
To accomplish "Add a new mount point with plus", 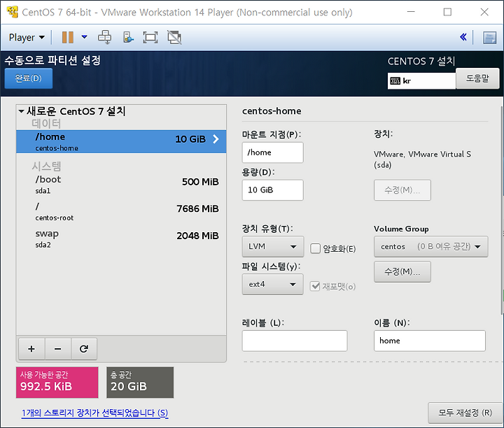I will [31, 349].
